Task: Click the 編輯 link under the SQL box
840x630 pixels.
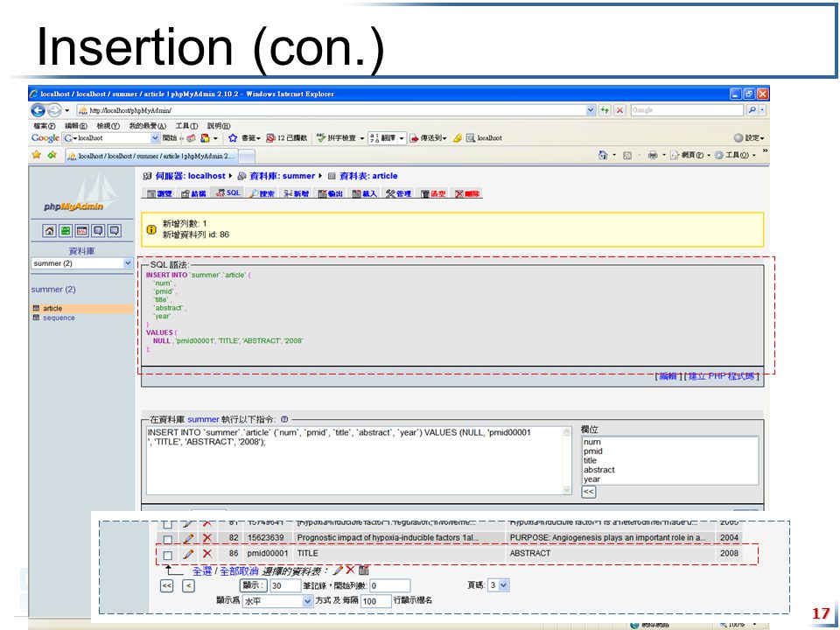Action: click(x=668, y=376)
